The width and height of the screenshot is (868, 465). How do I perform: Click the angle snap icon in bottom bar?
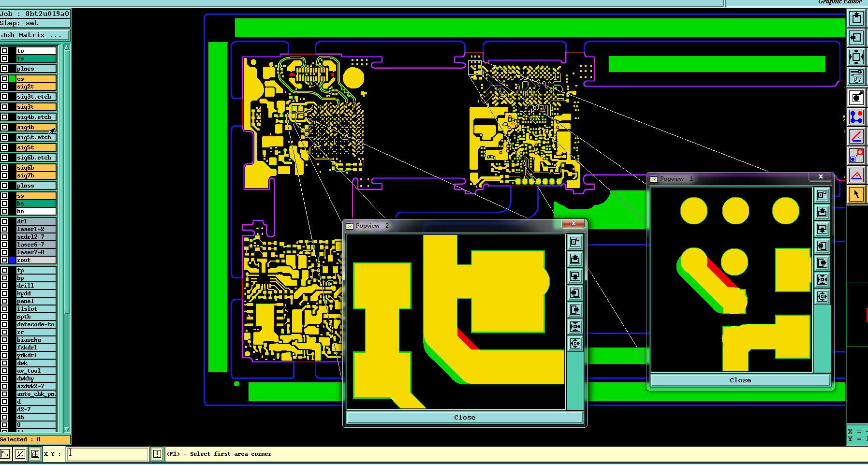point(20,454)
